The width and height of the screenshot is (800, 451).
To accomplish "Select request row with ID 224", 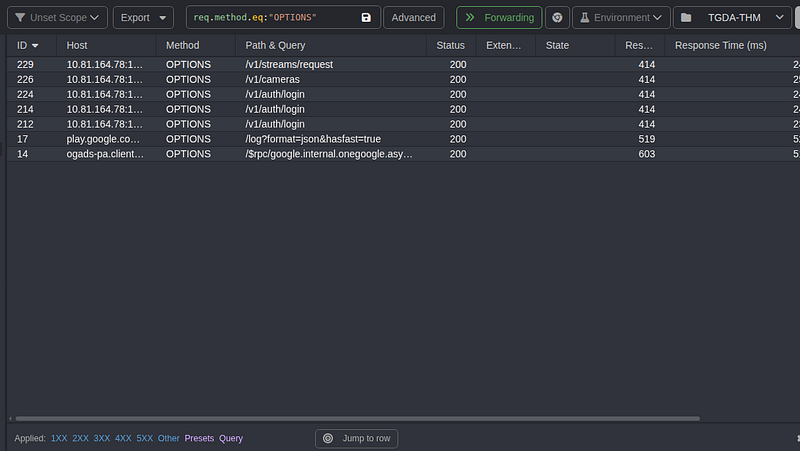I will 403,94.
